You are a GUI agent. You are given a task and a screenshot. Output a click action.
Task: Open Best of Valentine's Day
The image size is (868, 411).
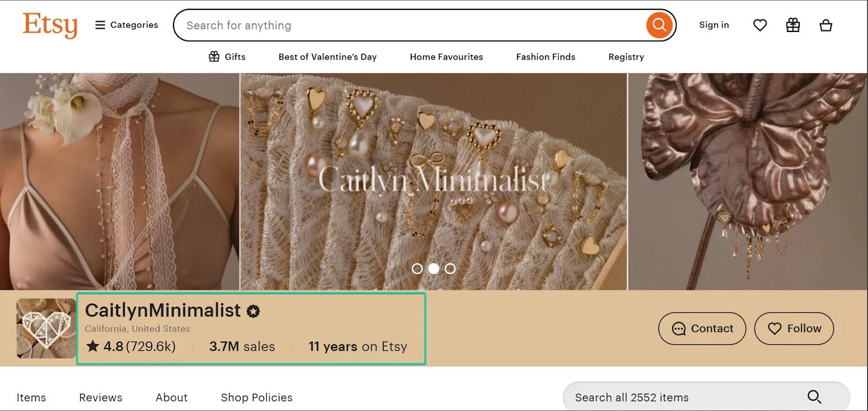328,56
